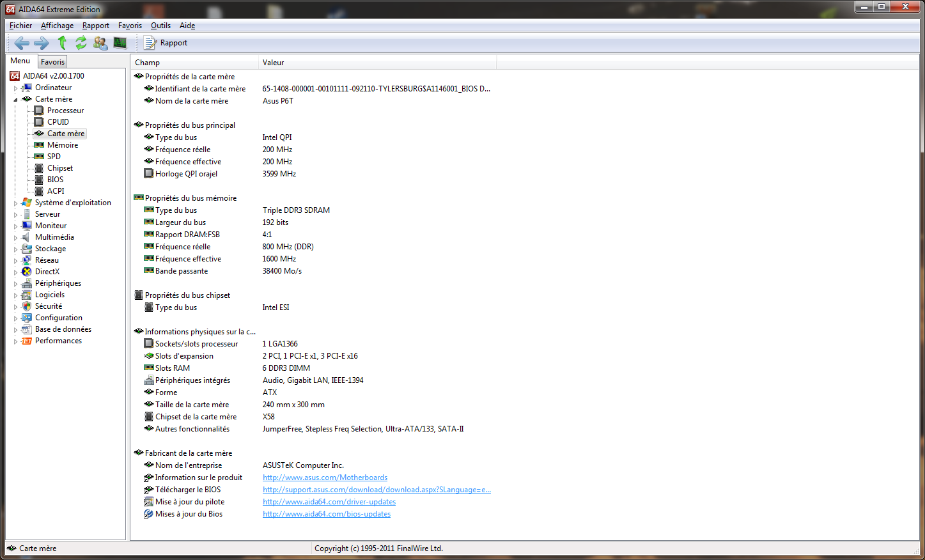Expand the Ordinateur tree node
The height and width of the screenshot is (560, 925).
click(x=16, y=88)
